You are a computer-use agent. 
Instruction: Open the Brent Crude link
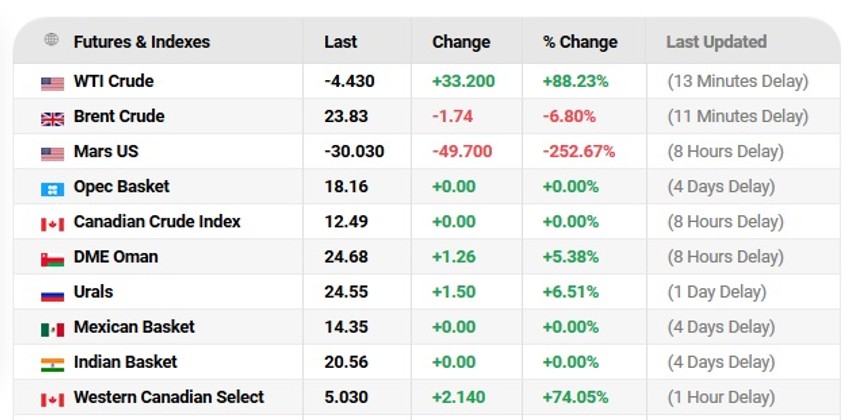click(x=119, y=116)
